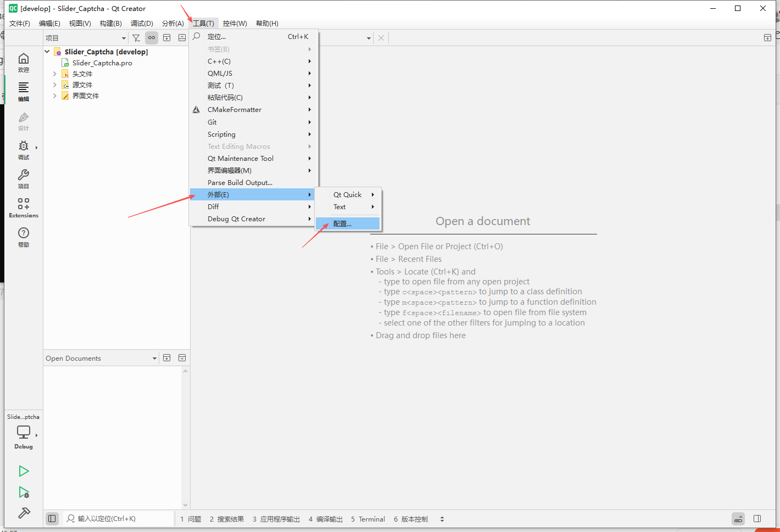The image size is (780, 532).
Task: Switch to Edit (编辑) mode
Action: pos(24,92)
